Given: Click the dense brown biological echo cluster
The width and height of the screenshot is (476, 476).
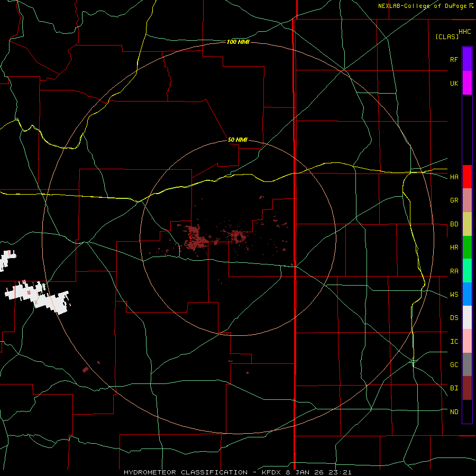Looking at the screenshot, I should 196,238.
